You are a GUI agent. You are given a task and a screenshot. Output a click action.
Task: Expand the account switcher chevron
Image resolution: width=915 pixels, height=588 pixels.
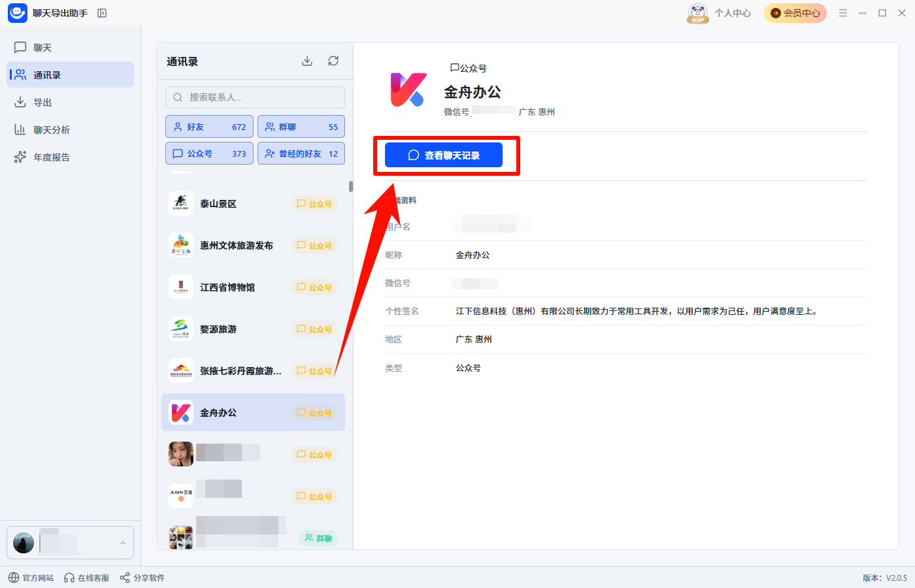coord(122,543)
